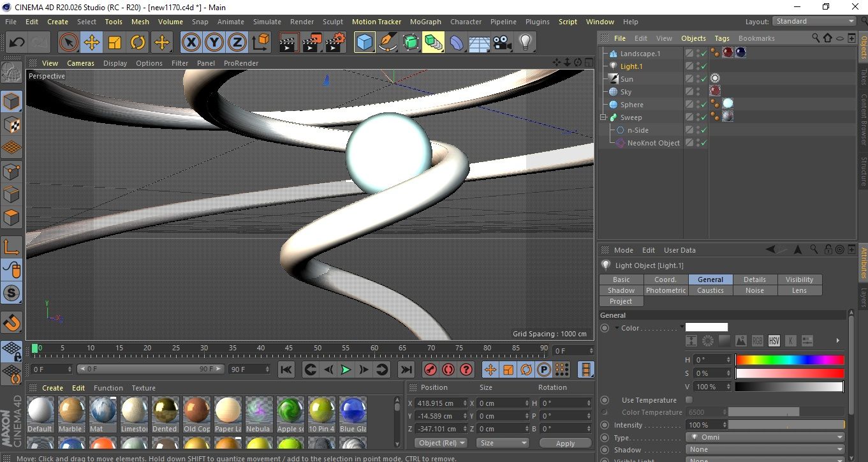Select the Sphere object in tree
Image resolution: width=868 pixels, height=462 pixels.
pos(631,105)
